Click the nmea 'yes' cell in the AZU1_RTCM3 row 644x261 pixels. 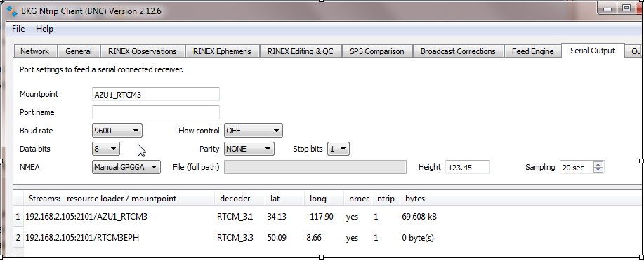[352, 217]
